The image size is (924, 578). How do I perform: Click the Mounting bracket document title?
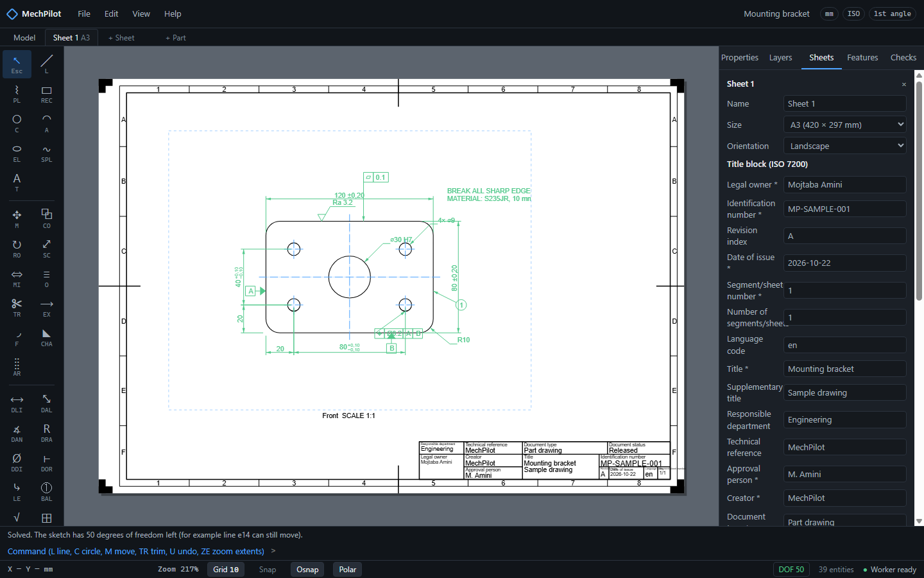pos(776,13)
